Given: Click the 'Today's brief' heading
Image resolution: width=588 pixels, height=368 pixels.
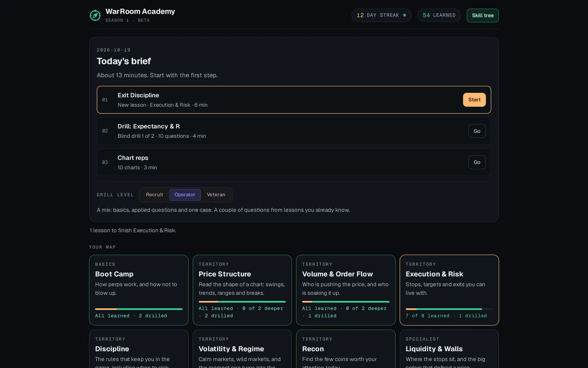Looking at the screenshot, I should point(124,61).
